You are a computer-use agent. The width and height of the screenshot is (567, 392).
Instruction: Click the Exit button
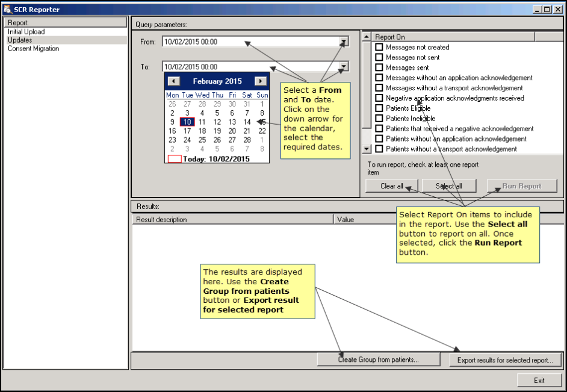point(539,381)
